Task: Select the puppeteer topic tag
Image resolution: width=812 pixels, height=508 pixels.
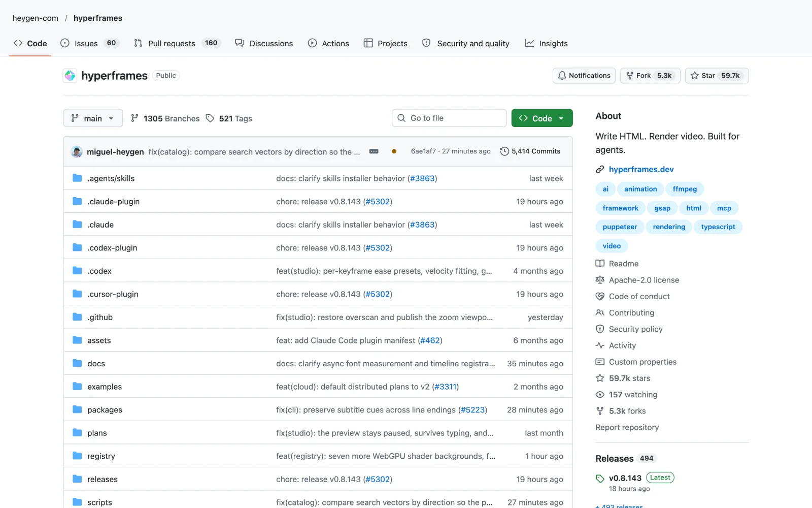Action: pos(620,227)
